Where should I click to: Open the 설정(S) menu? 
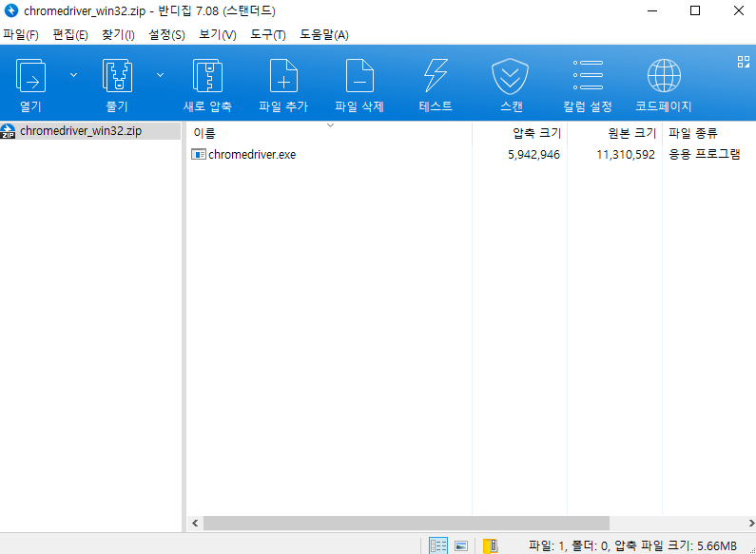(166, 35)
